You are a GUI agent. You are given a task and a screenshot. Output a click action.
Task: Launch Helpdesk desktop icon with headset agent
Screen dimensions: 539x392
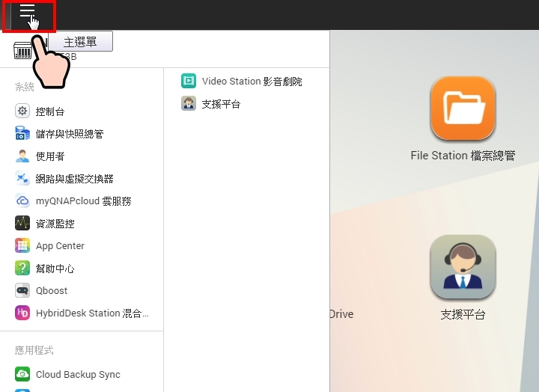463,266
